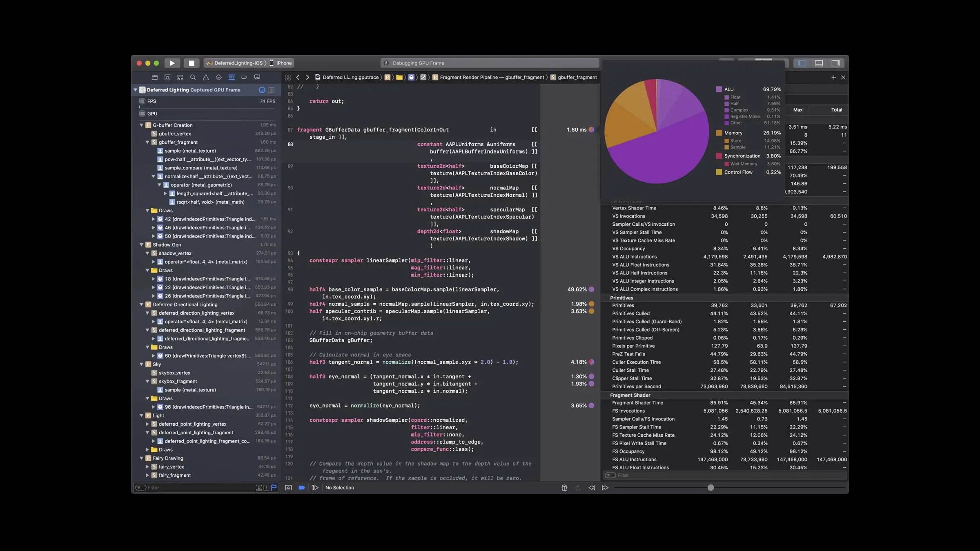Select skybox_vertex shader row
Viewport: 980px width, 551px height.
coord(207,373)
